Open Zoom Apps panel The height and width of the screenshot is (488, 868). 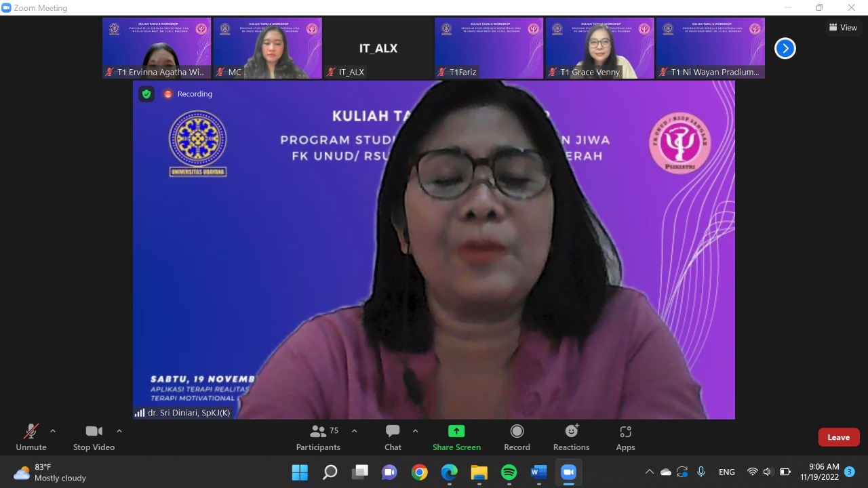click(625, 438)
